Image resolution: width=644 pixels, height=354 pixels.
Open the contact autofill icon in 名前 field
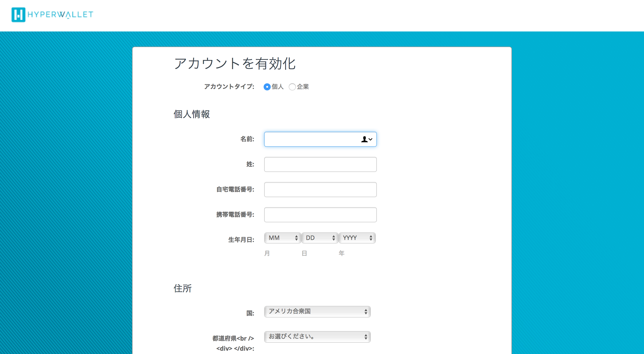coord(367,139)
